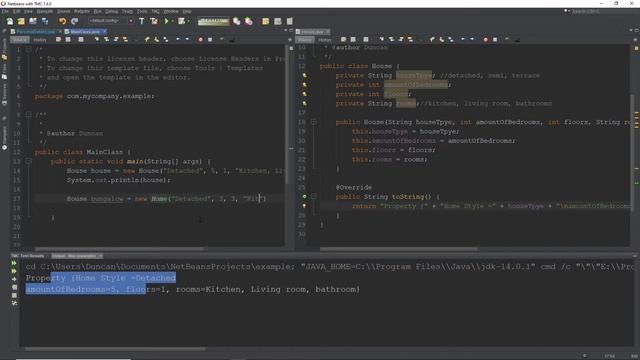Open the TMC menu

[156, 11]
